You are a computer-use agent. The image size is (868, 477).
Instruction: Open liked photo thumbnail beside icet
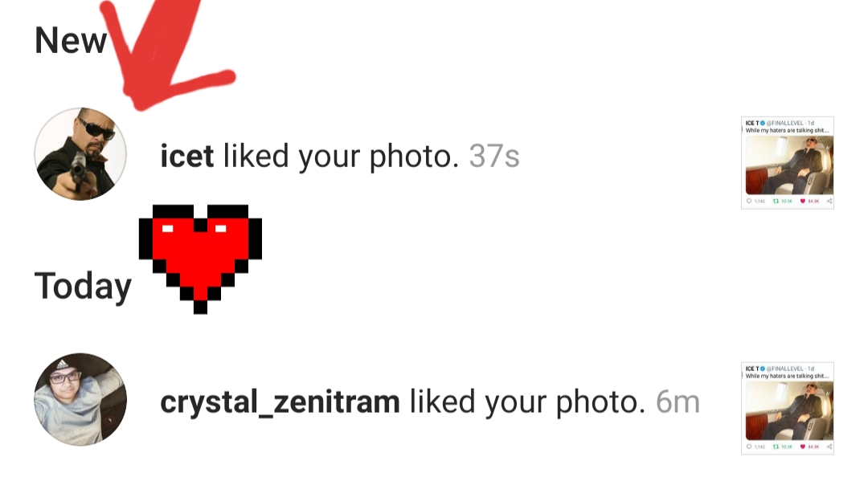(787, 162)
